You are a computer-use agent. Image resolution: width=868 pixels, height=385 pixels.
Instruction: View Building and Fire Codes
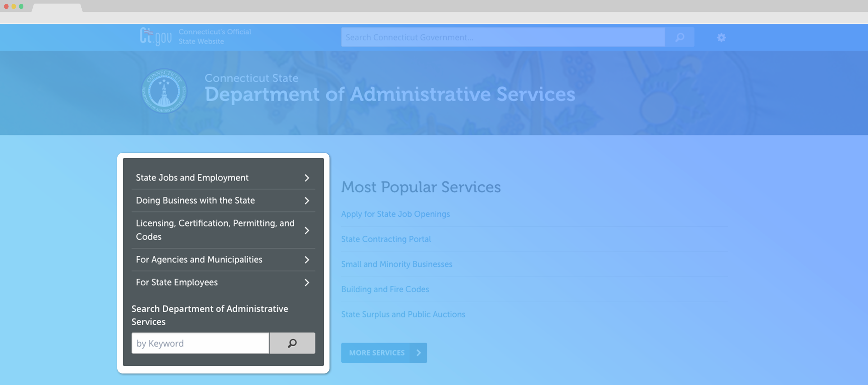[385, 289]
